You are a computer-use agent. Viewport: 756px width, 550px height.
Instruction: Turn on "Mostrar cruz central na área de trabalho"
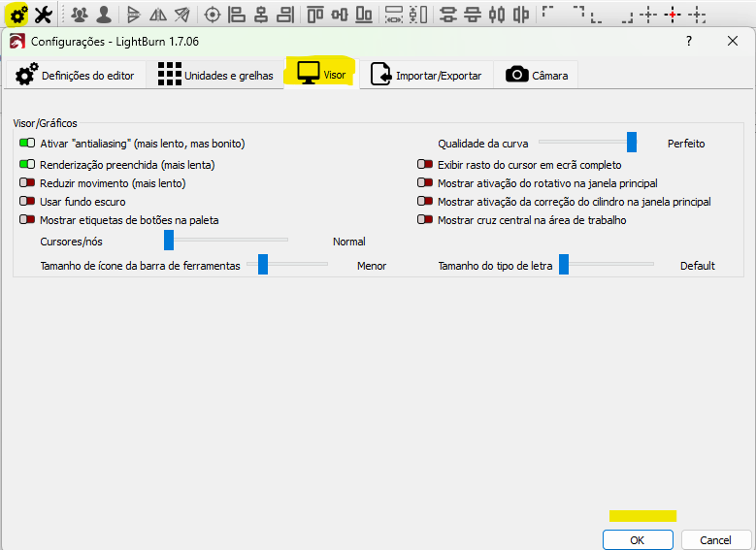tap(425, 220)
